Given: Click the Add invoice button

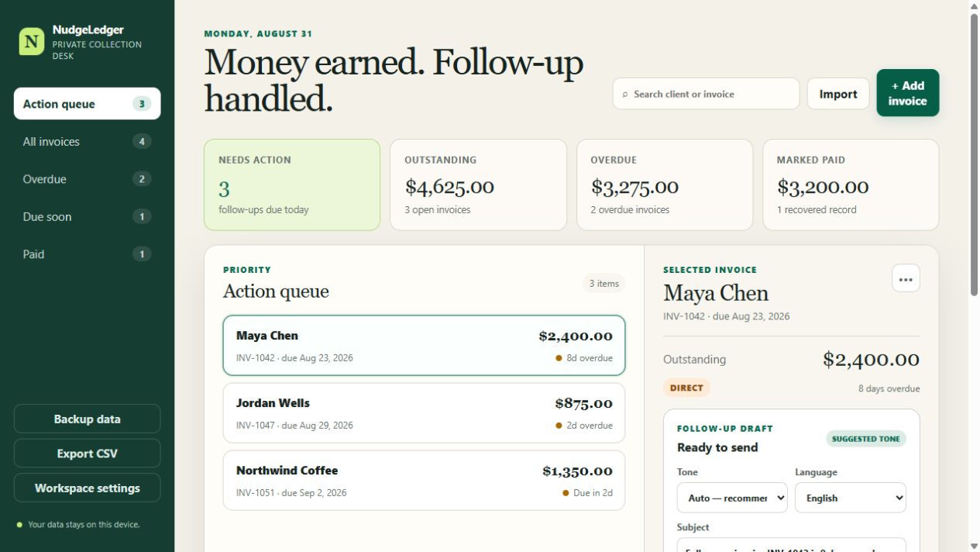Looking at the screenshot, I should (908, 93).
